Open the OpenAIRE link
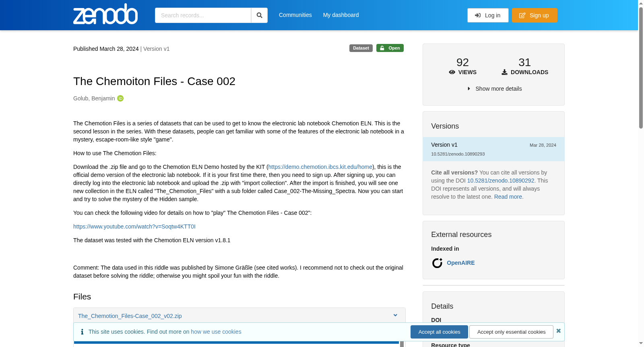This screenshot has width=644, height=347. coord(460,263)
